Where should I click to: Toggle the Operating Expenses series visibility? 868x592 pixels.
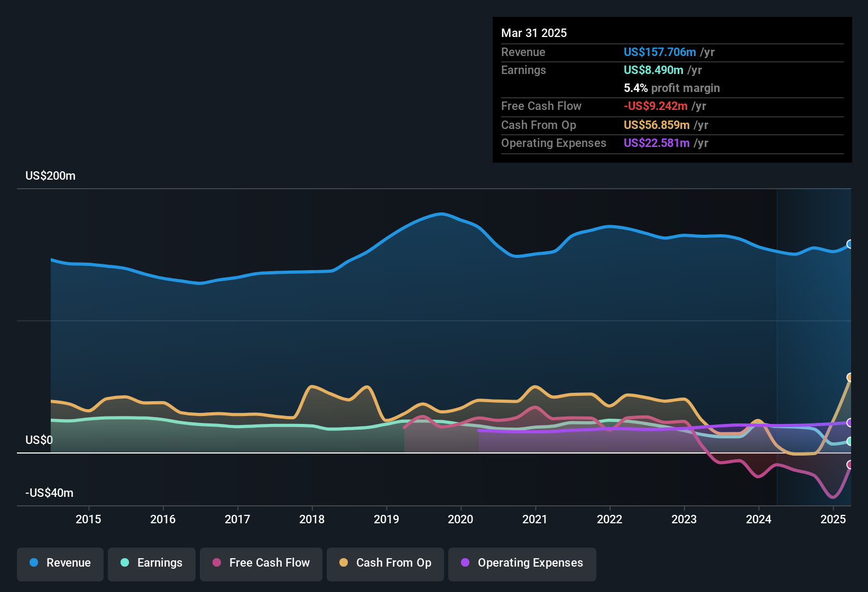(x=522, y=563)
